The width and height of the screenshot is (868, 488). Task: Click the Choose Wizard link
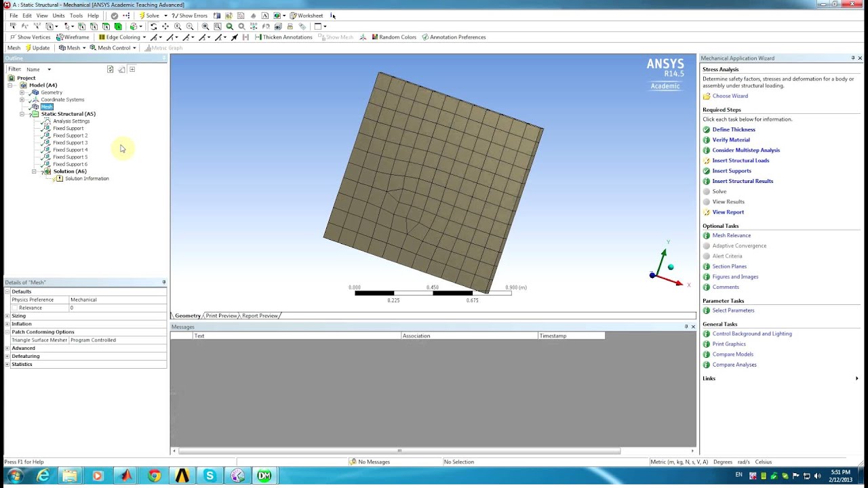click(730, 96)
